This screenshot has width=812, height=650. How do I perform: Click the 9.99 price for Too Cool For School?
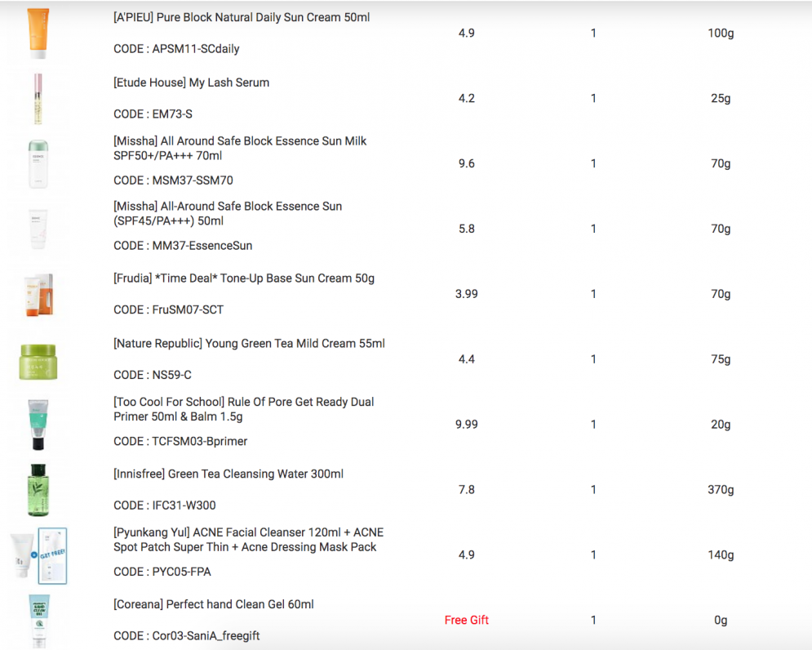(x=467, y=425)
